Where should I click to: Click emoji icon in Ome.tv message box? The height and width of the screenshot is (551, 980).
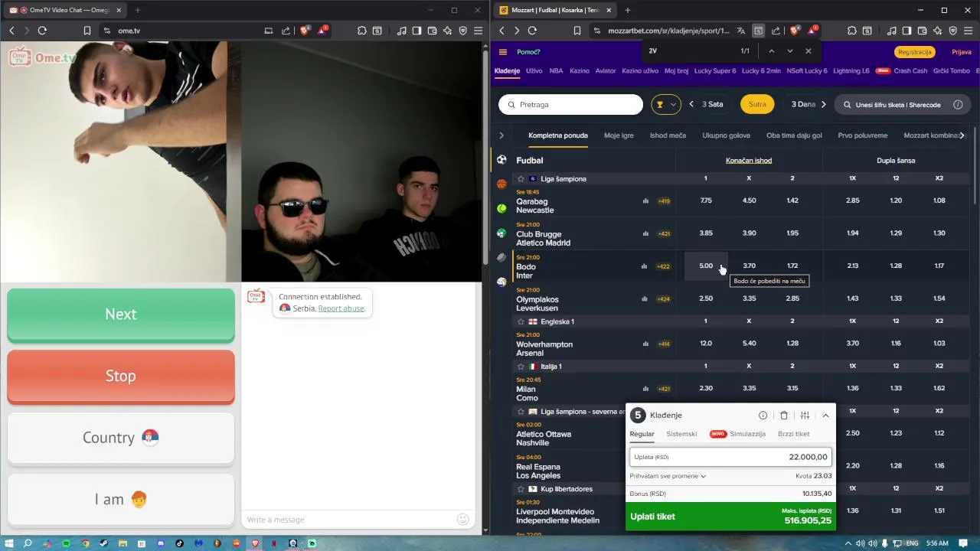point(462,520)
